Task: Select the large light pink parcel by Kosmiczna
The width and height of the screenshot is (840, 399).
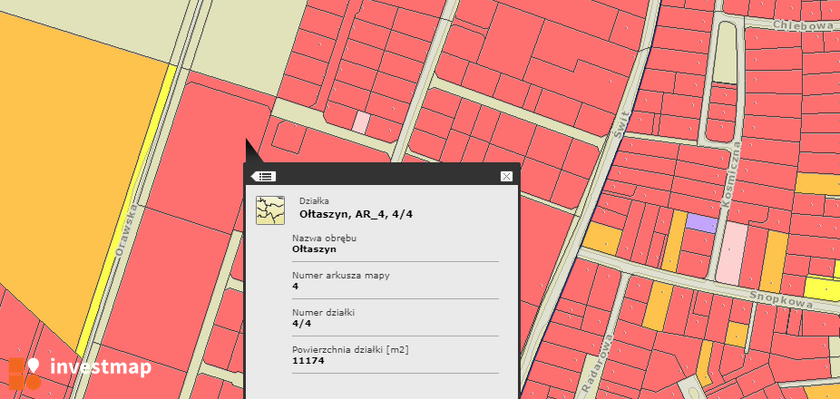Action: click(732, 254)
